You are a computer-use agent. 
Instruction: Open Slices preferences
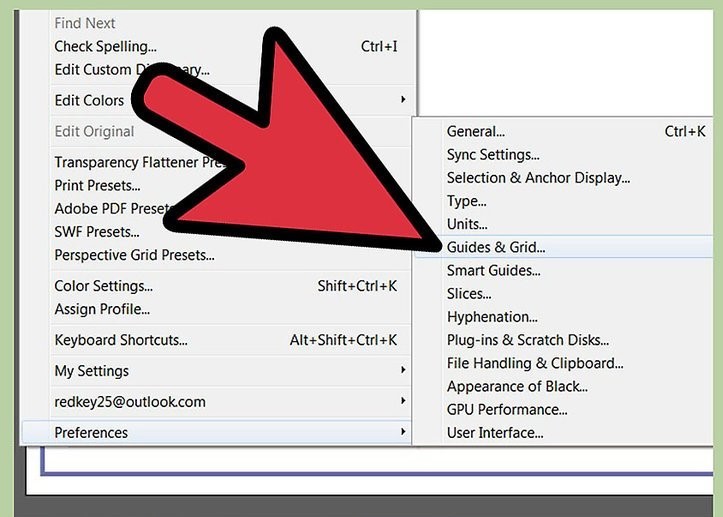point(469,294)
